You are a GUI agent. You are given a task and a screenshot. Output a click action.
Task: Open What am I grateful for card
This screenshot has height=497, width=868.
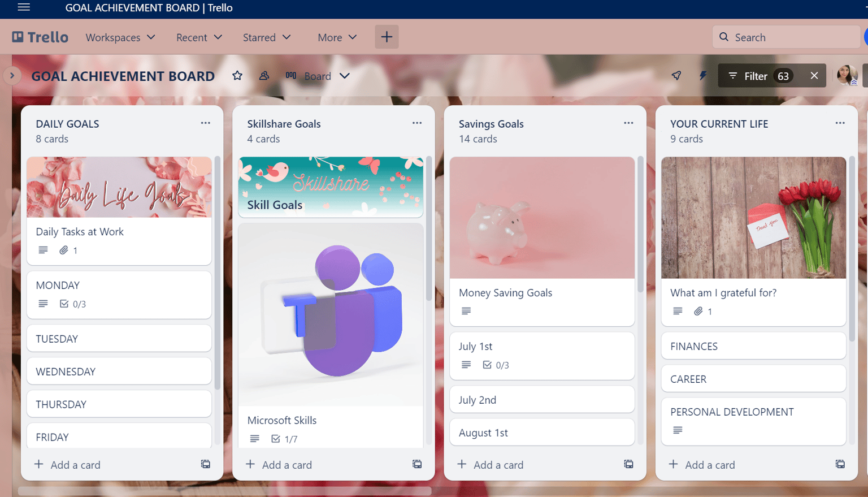coord(753,241)
